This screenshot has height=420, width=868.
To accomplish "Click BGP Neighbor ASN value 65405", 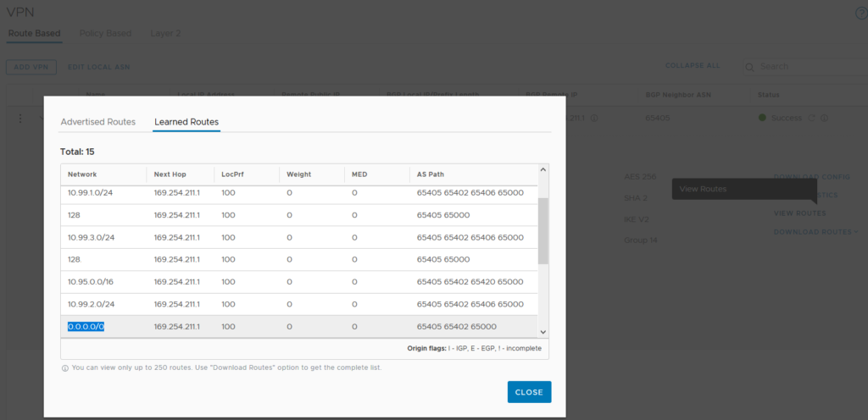I will (658, 118).
